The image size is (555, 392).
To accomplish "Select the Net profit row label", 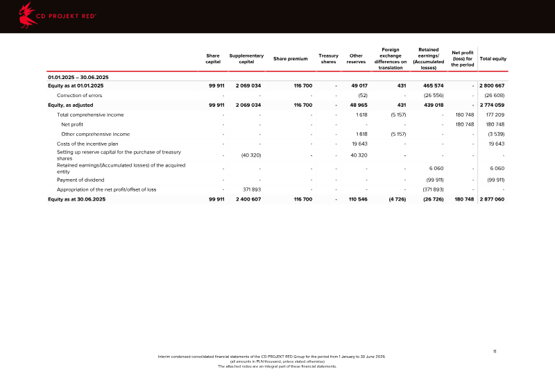I will 72,124.
